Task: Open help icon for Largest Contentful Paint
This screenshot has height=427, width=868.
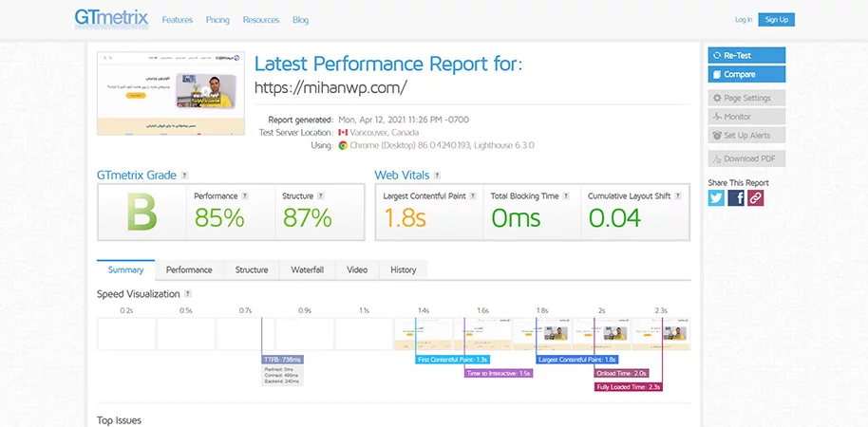Action: [472, 195]
